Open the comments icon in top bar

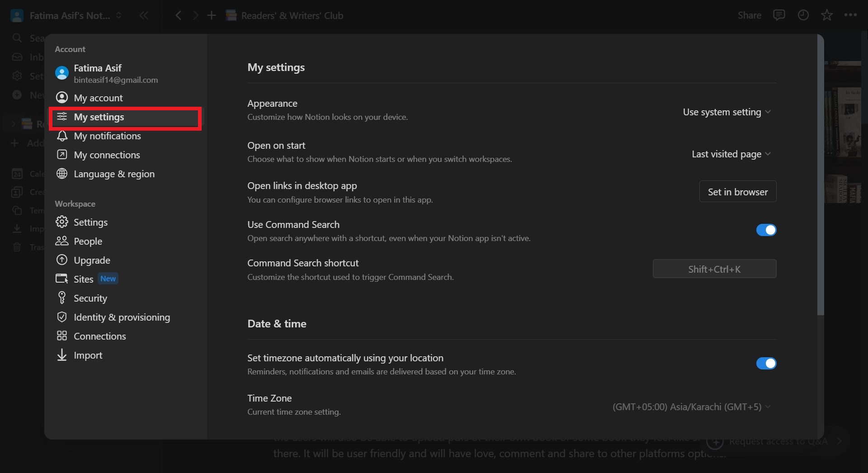tap(779, 15)
